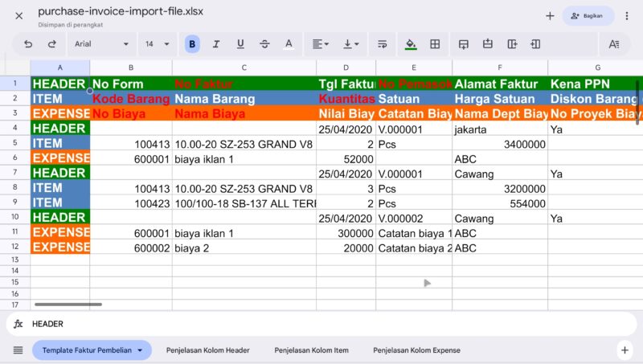Apply strikethrough formatting
This screenshot has width=643, height=364.
(264, 44)
